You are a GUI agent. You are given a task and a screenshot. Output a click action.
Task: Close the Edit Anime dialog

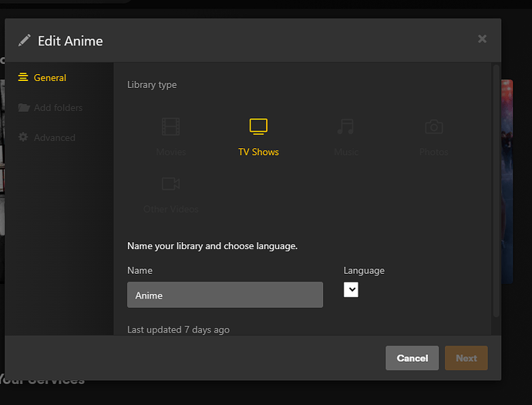tap(482, 39)
